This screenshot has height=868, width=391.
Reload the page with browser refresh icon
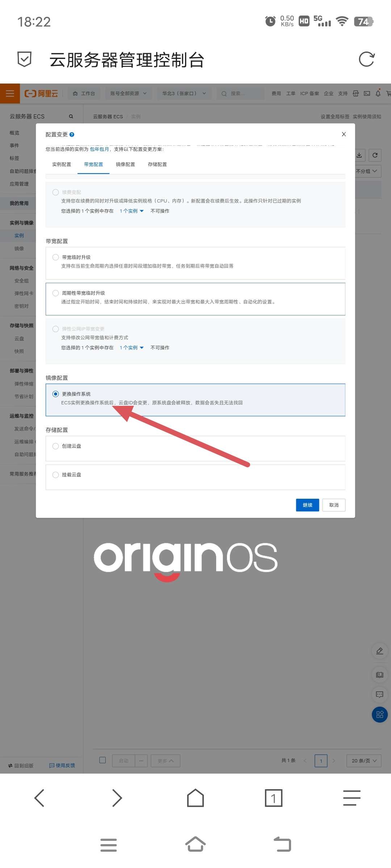[366, 59]
